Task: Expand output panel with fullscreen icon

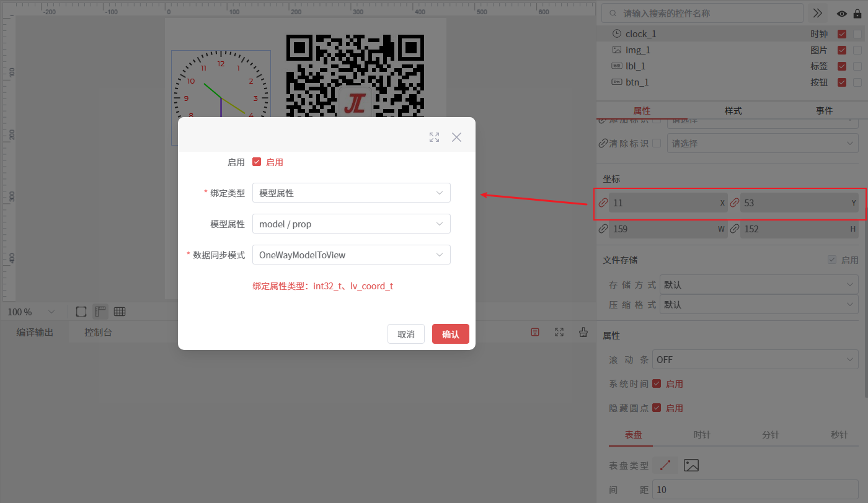Action: [x=559, y=332]
